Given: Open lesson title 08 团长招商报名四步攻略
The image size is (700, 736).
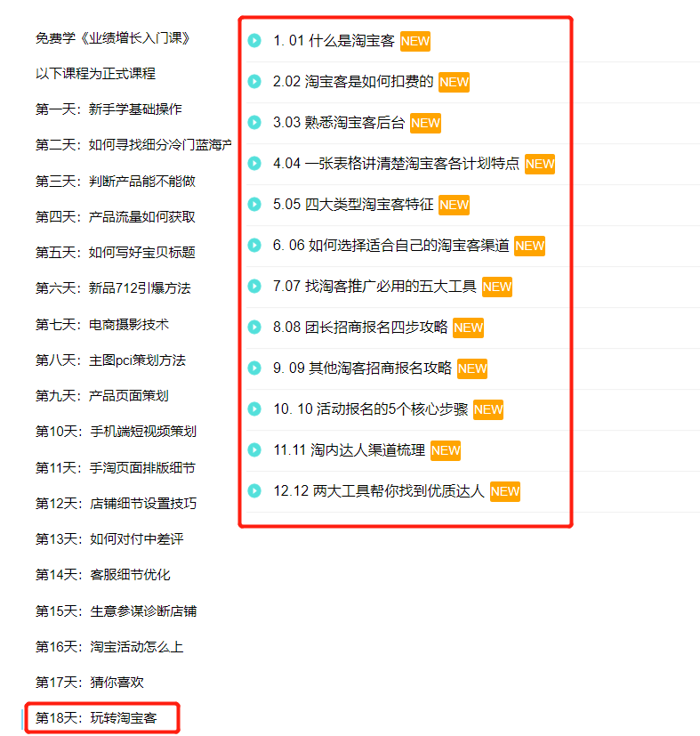Looking at the screenshot, I should coord(360,328).
